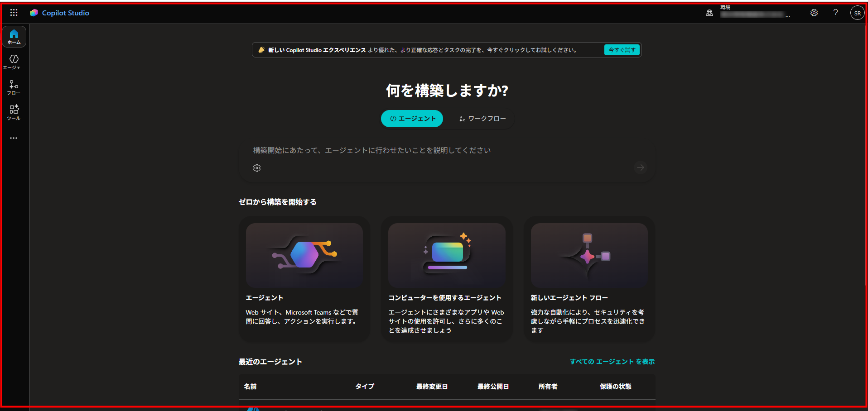The width and height of the screenshot is (868, 411).
Task: Open エージェント page in the sidebar
Action: click(14, 62)
